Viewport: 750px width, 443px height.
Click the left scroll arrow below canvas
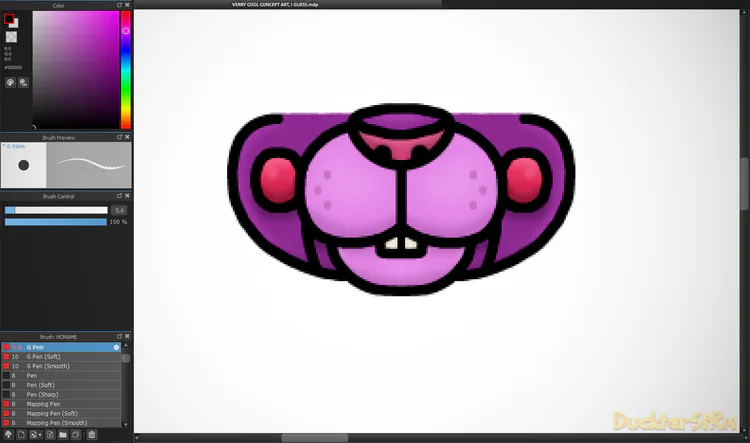click(137, 438)
